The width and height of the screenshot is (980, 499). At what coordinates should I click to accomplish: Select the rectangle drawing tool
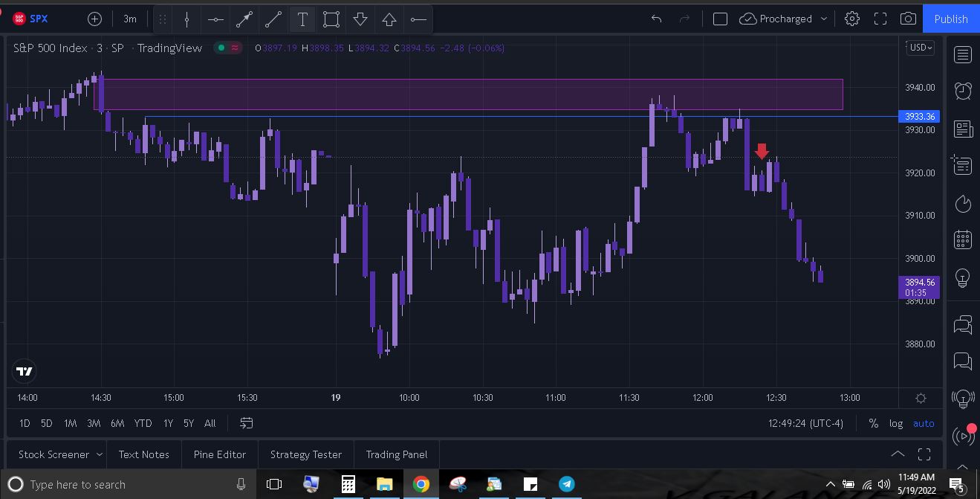tap(331, 19)
